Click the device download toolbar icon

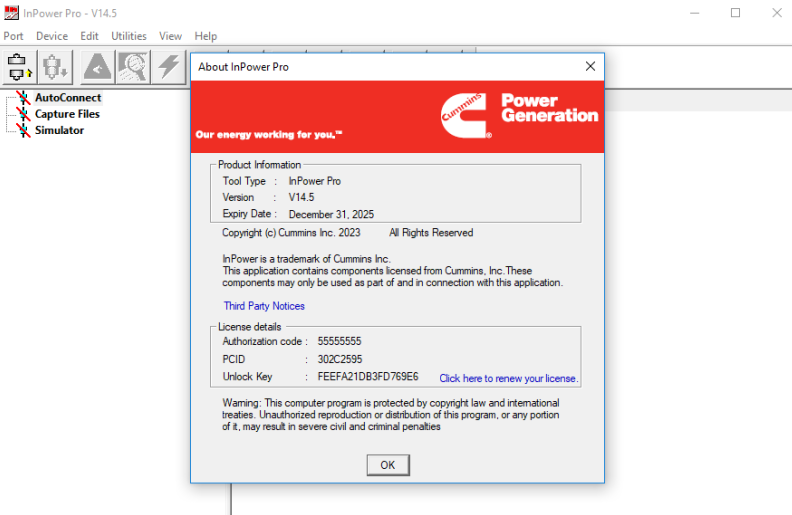pyautogui.click(x=55, y=67)
